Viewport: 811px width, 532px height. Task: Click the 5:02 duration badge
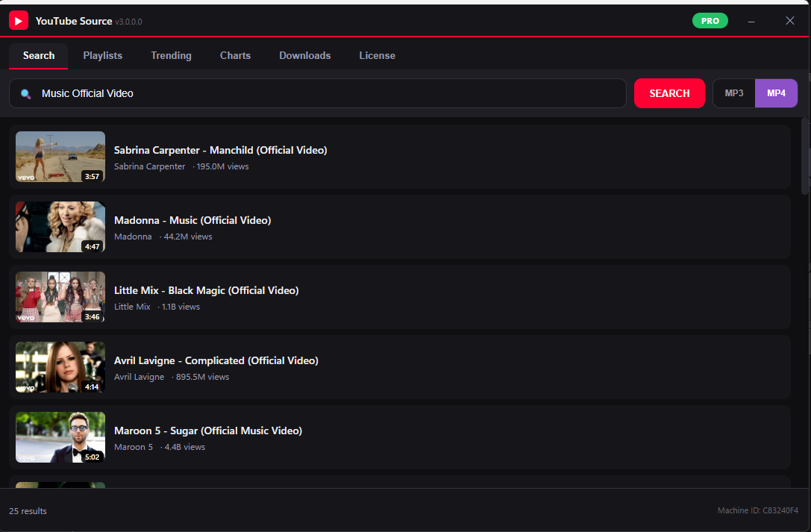[92, 457]
